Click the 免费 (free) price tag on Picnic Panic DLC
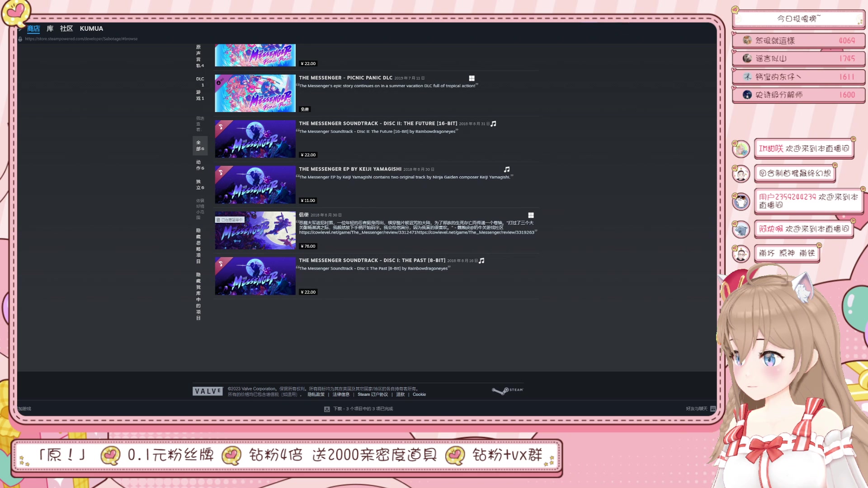The image size is (868, 488). 305,109
